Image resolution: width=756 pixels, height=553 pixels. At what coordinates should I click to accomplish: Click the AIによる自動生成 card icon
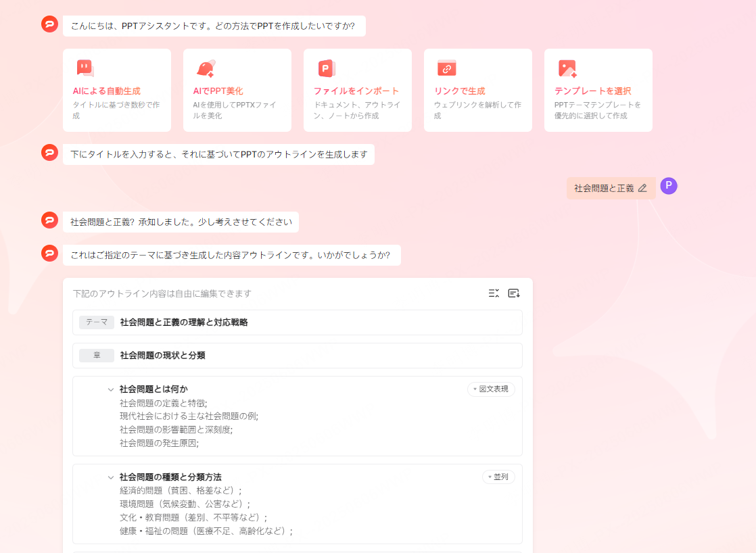click(x=85, y=68)
